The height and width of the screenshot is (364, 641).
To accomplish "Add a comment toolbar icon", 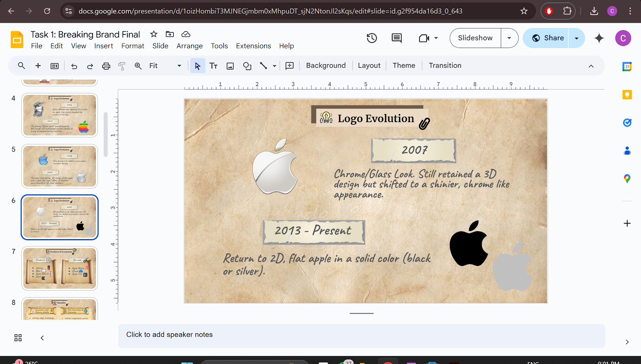I will pos(290,66).
